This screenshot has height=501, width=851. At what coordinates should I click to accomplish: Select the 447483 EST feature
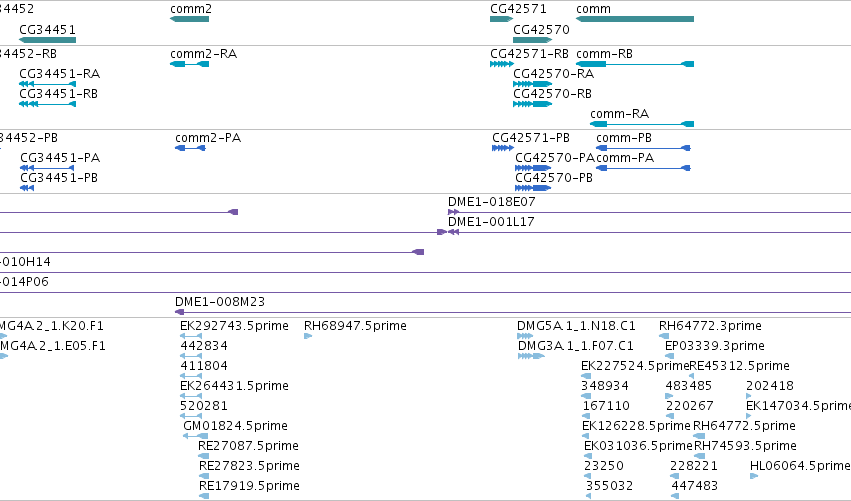coord(675,496)
